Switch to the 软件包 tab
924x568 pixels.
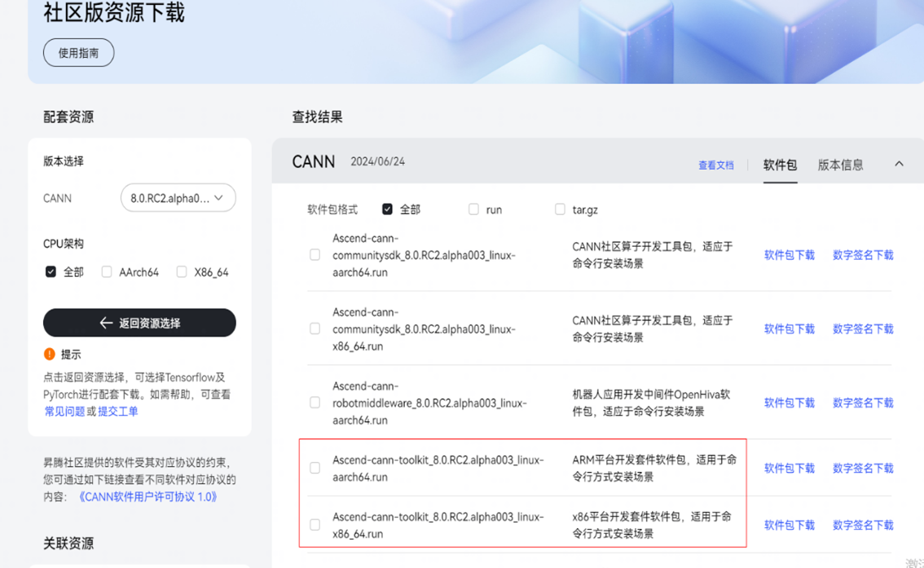(x=780, y=165)
